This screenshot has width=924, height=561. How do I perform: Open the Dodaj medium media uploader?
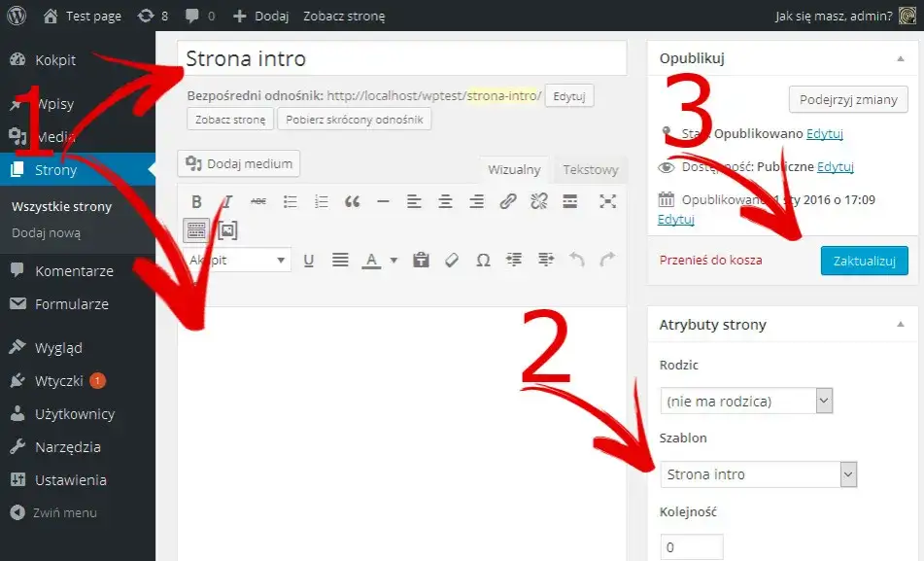point(238,163)
